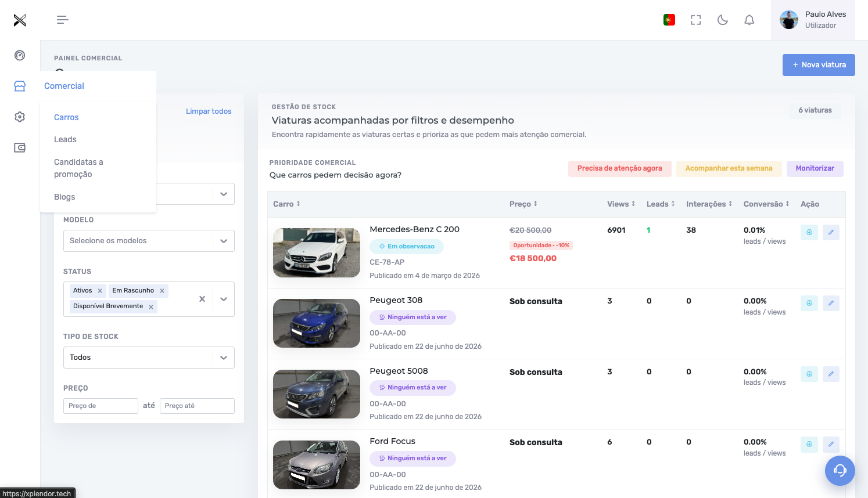Open Carros in the Comercial menu
The height and width of the screenshot is (498, 868).
66,117
